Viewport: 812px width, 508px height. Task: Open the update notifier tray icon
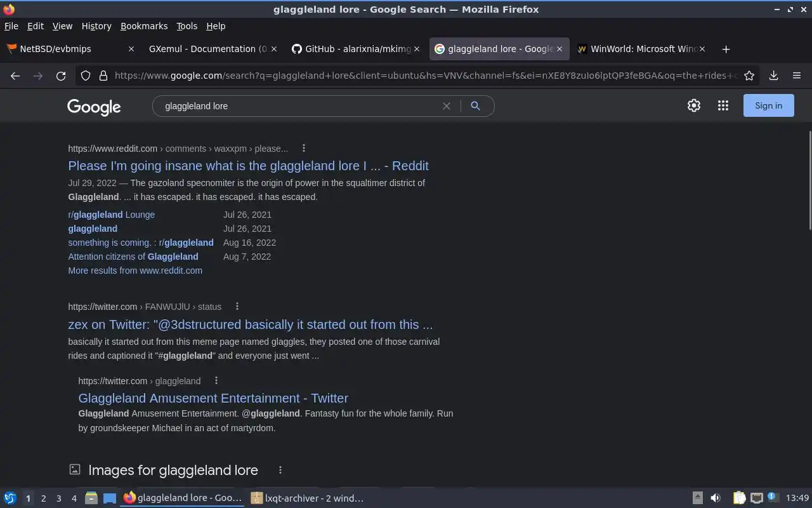pos(772,497)
